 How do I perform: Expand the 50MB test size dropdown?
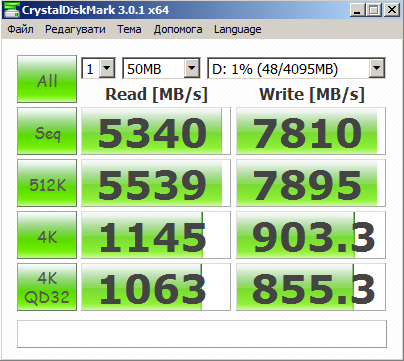[x=161, y=69]
